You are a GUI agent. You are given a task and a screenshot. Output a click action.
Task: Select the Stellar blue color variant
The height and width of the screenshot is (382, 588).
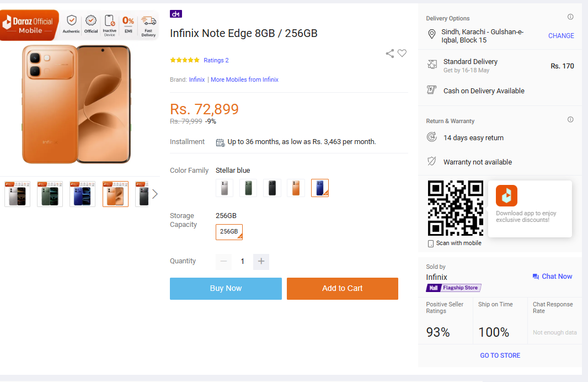(x=320, y=188)
